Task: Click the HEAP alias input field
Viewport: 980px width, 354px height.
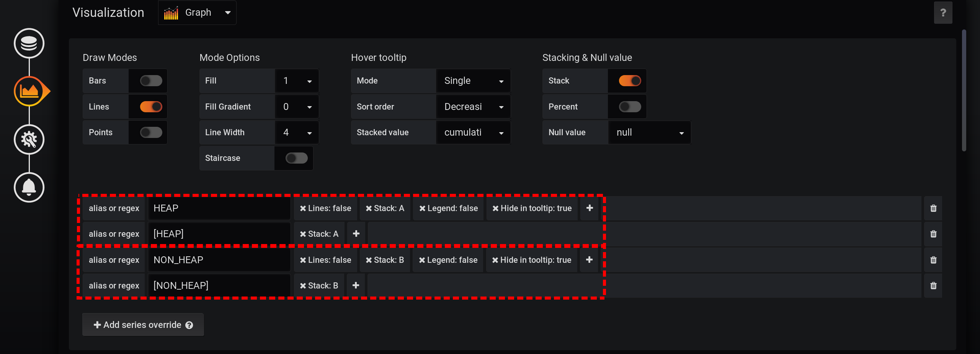Action: point(219,208)
